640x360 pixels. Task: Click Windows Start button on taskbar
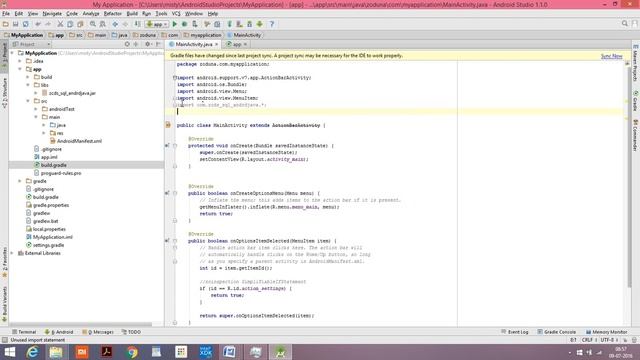pos(9,352)
